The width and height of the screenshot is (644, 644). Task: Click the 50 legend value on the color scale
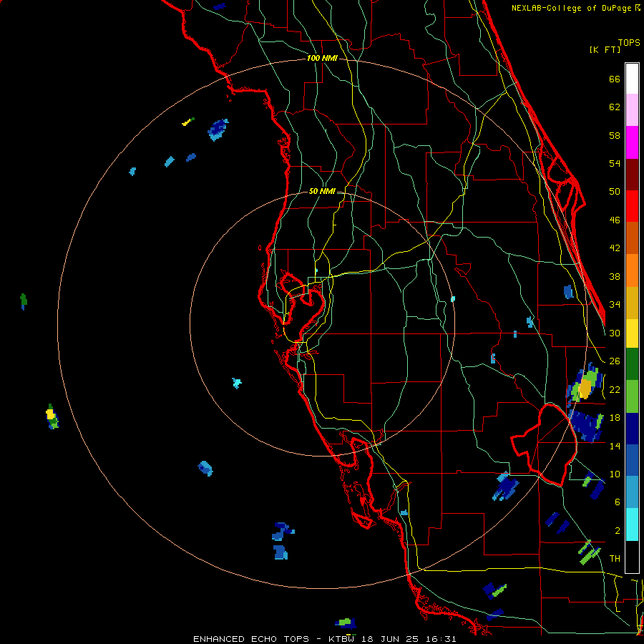click(615, 192)
